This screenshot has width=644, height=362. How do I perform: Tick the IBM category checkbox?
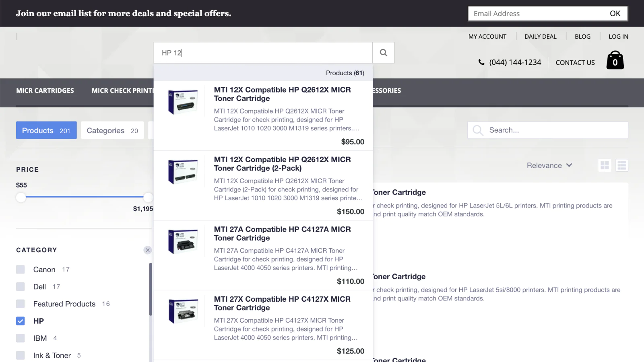pyautogui.click(x=21, y=338)
